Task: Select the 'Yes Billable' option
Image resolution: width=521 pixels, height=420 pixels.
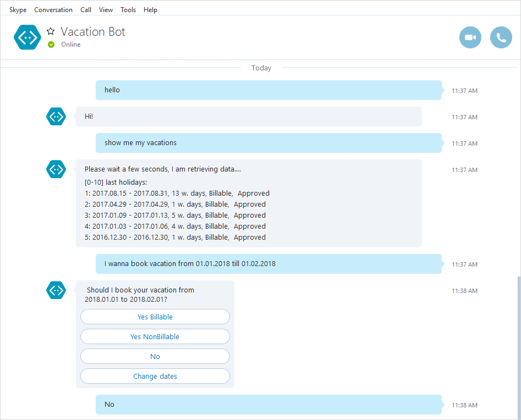Action: [155, 317]
